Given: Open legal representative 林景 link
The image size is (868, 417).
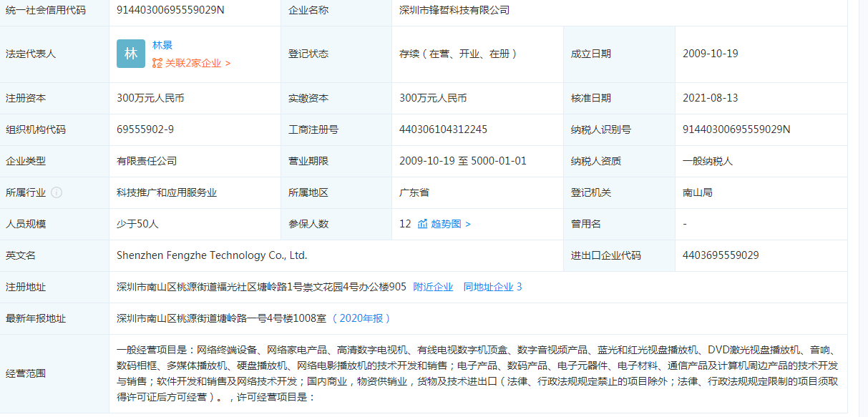Looking at the screenshot, I should [x=162, y=45].
